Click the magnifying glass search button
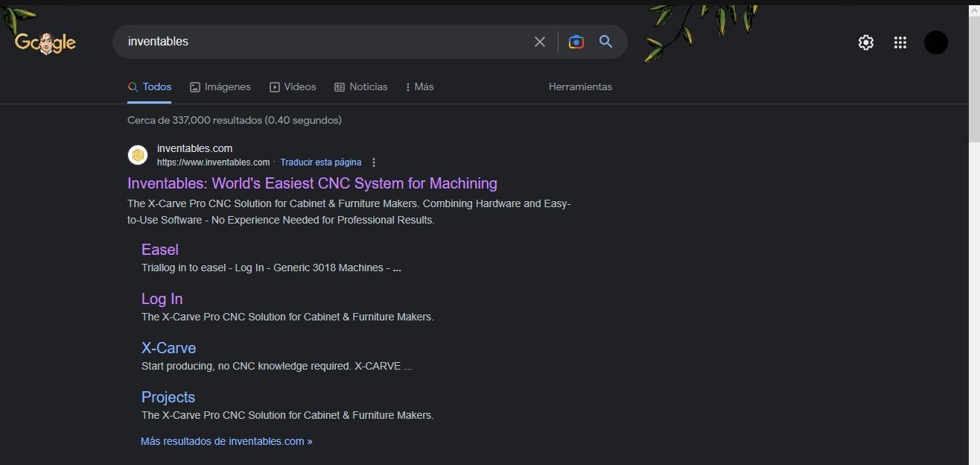This screenshot has width=980, height=465. [605, 42]
